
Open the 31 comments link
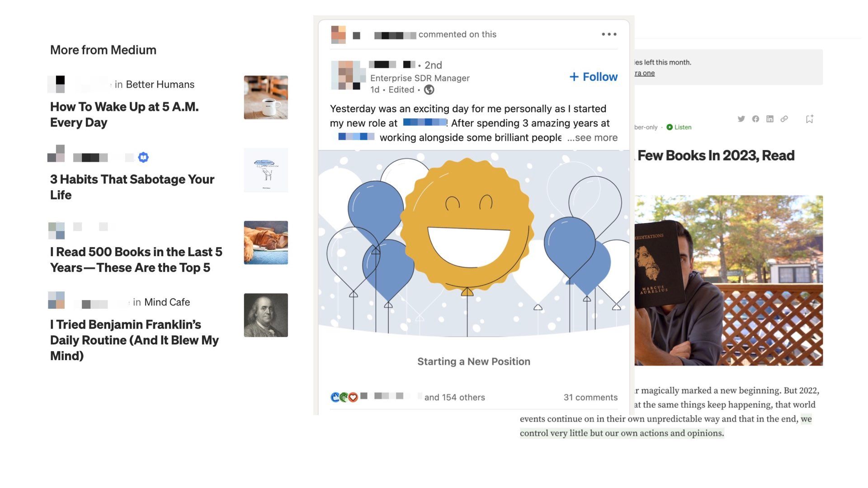pyautogui.click(x=590, y=397)
